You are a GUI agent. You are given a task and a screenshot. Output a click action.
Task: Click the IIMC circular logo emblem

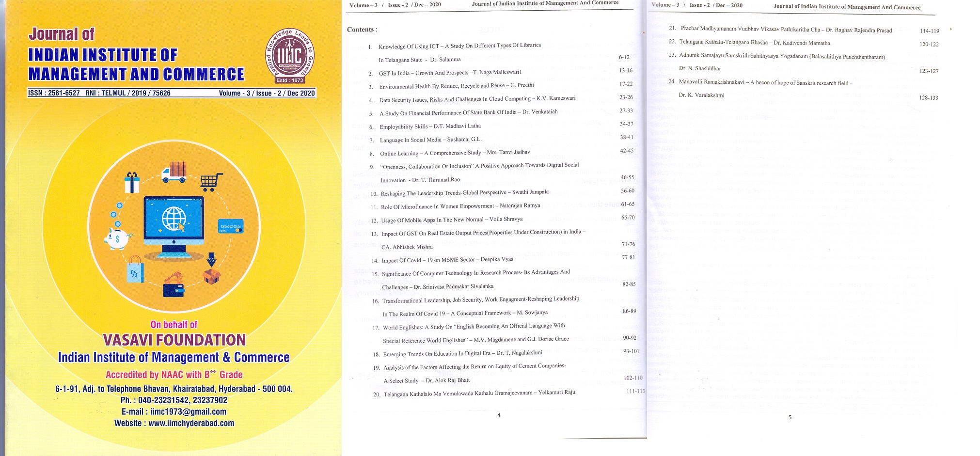point(290,55)
